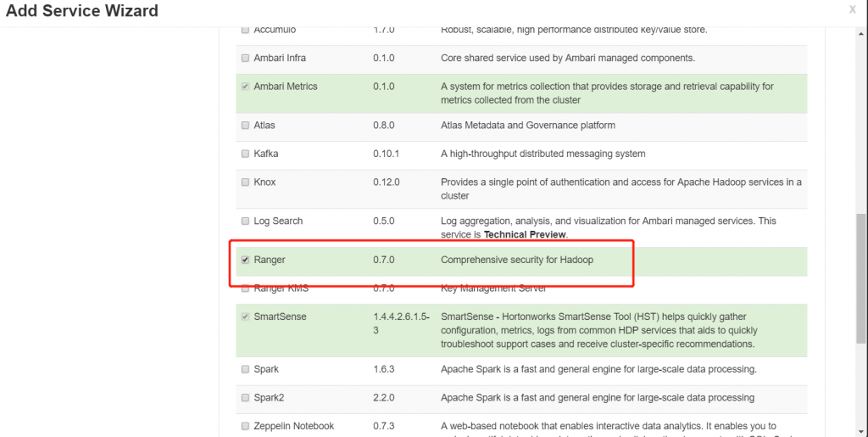Viewport: 868px width, 437px height.
Task: Click the Kafka version 0.10.1
Action: 386,154
